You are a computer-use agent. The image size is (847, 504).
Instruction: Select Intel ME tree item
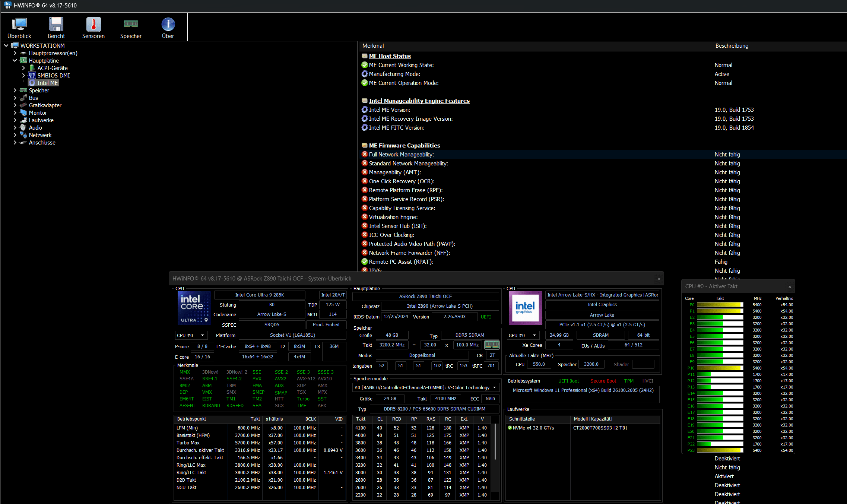click(x=47, y=83)
